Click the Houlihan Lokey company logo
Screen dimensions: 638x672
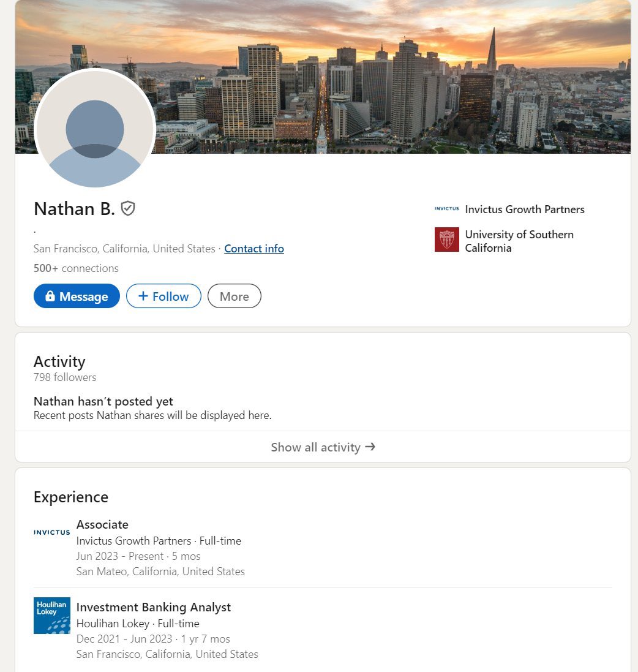click(52, 616)
